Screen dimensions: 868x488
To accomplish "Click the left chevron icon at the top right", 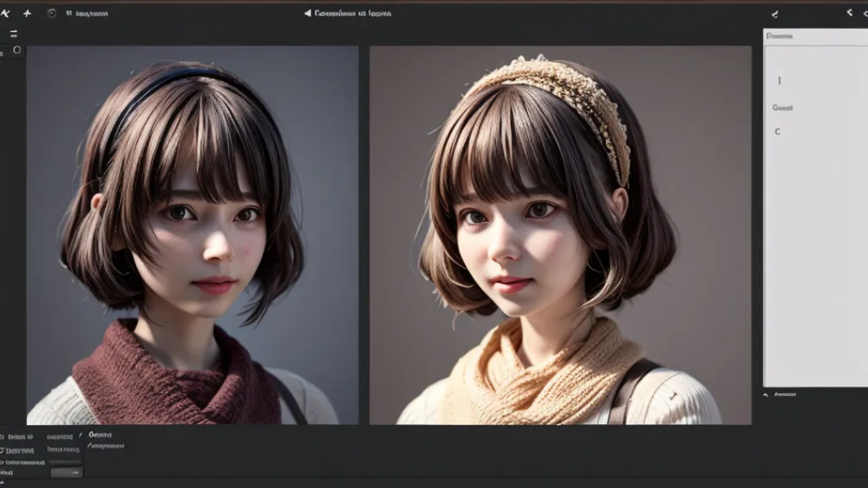I will (849, 12).
